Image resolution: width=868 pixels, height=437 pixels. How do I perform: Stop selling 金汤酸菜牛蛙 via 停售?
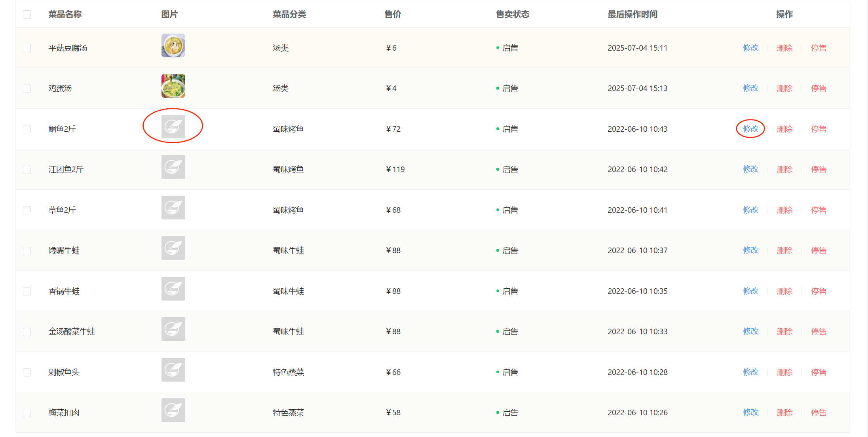819,331
